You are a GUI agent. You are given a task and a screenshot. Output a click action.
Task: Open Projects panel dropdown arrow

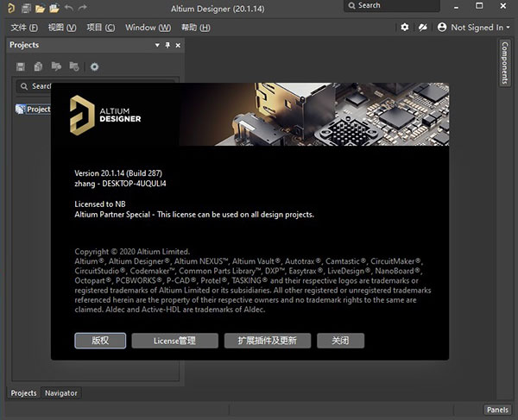coord(157,45)
